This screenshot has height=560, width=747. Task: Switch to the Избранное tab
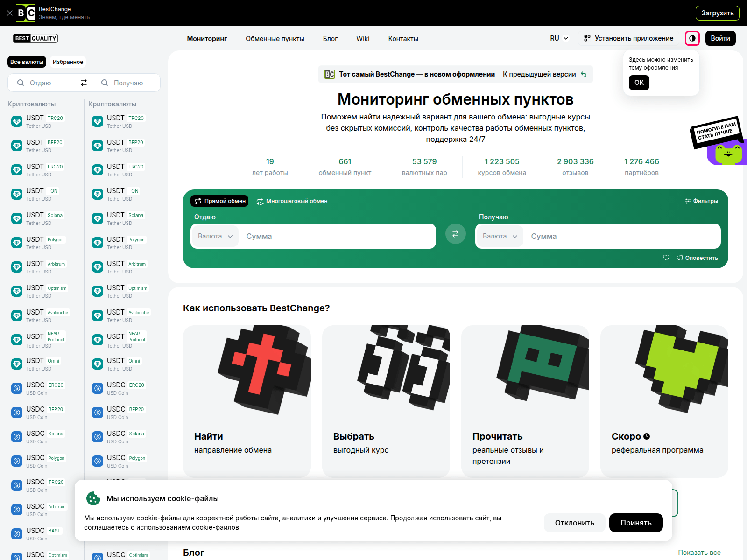pos(68,62)
